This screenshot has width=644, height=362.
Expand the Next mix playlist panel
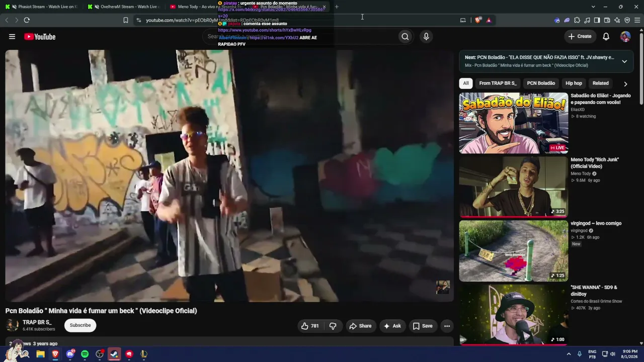point(624,61)
